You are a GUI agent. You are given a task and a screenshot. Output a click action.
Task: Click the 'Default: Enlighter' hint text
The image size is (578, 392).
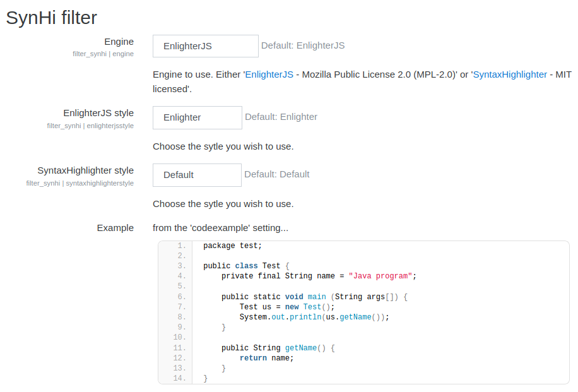[281, 117]
